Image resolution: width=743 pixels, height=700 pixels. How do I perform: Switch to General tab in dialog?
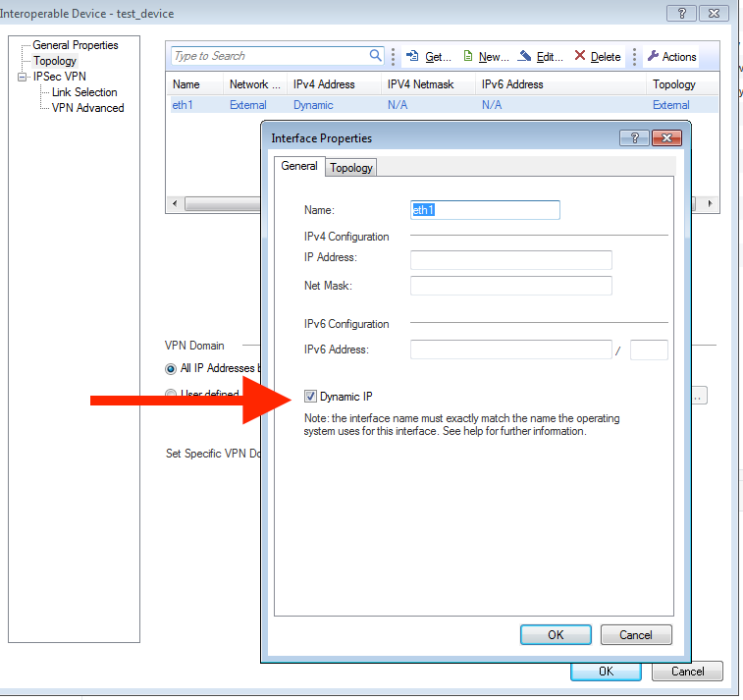pos(298,167)
